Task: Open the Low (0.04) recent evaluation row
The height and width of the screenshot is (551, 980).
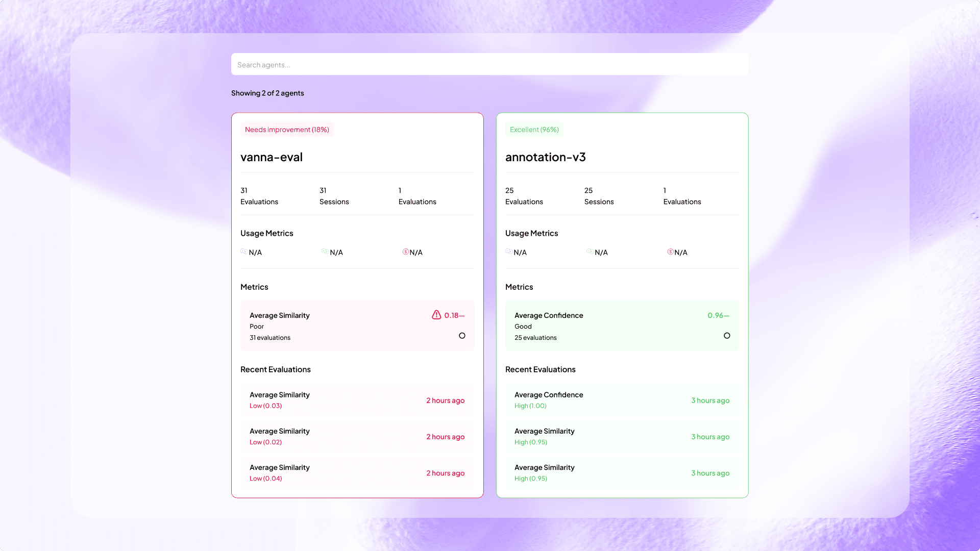Action: (357, 473)
